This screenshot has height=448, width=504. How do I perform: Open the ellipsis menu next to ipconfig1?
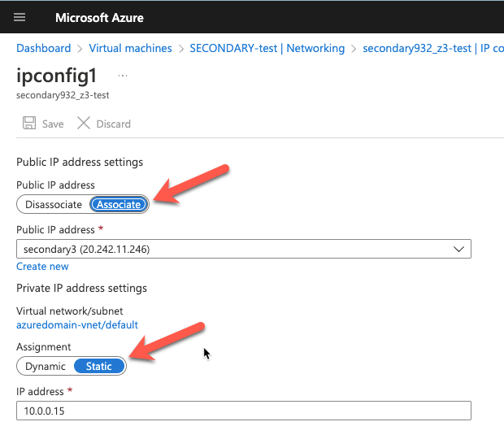123,76
